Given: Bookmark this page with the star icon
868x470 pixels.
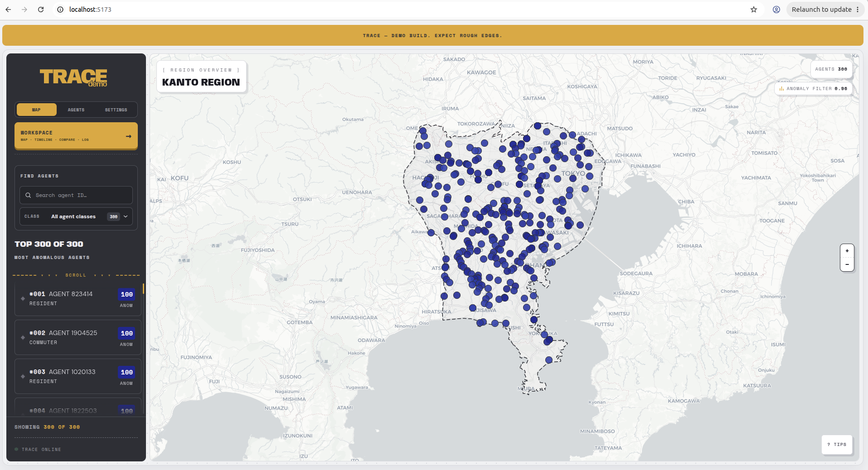Looking at the screenshot, I should (x=754, y=10).
